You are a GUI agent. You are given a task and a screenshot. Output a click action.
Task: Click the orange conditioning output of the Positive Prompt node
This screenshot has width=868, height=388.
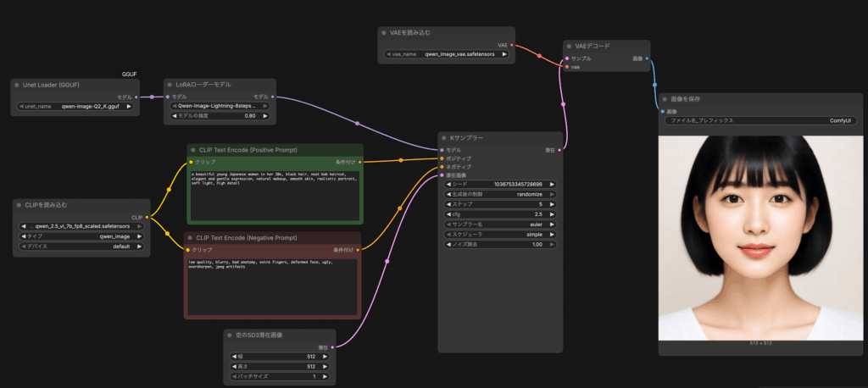[x=359, y=161]
